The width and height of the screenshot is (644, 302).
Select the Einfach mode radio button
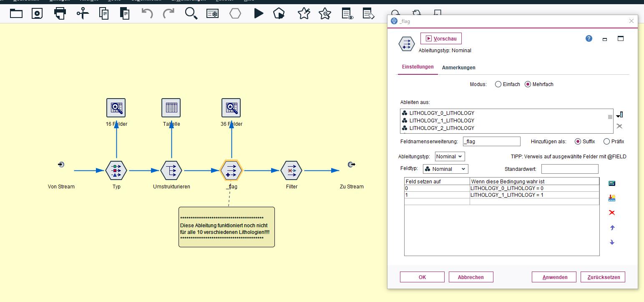pyautogui.click(x=498, y=84)
